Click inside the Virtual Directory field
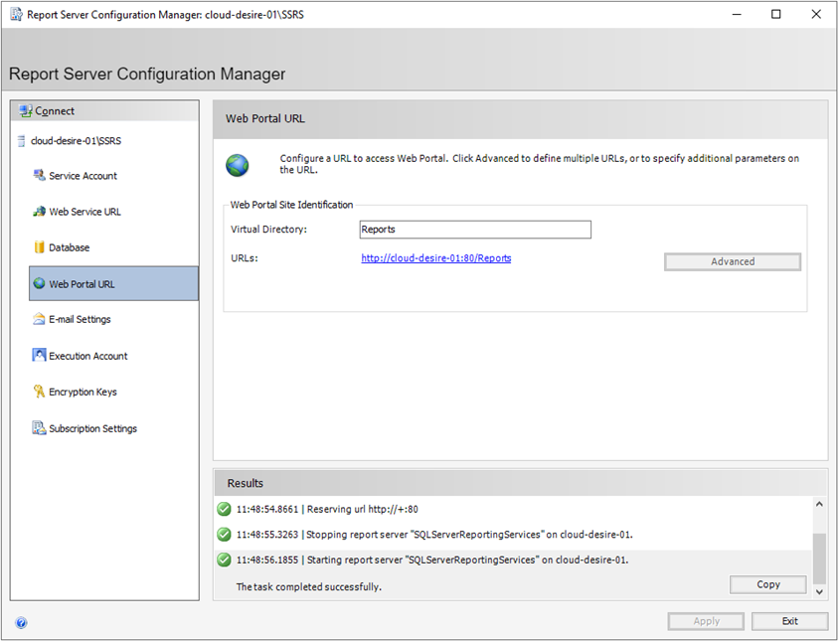 point(475,230)
